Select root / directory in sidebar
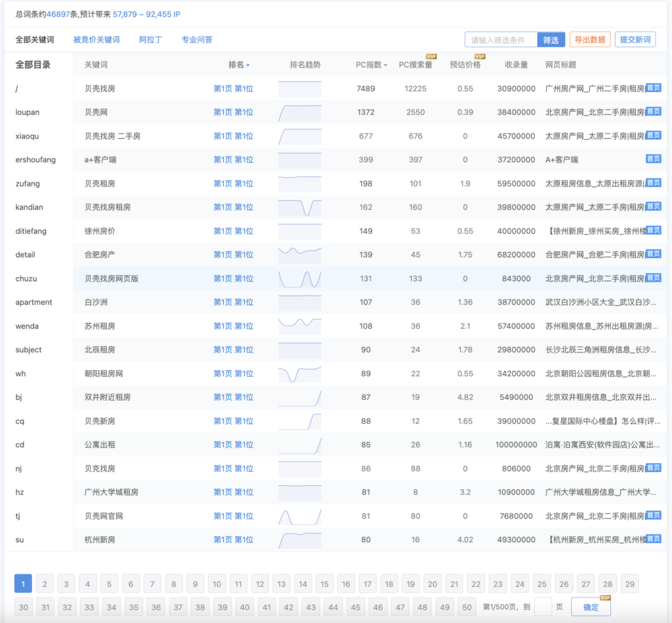Viewport: 672px width, 623px height. point(16,89)
